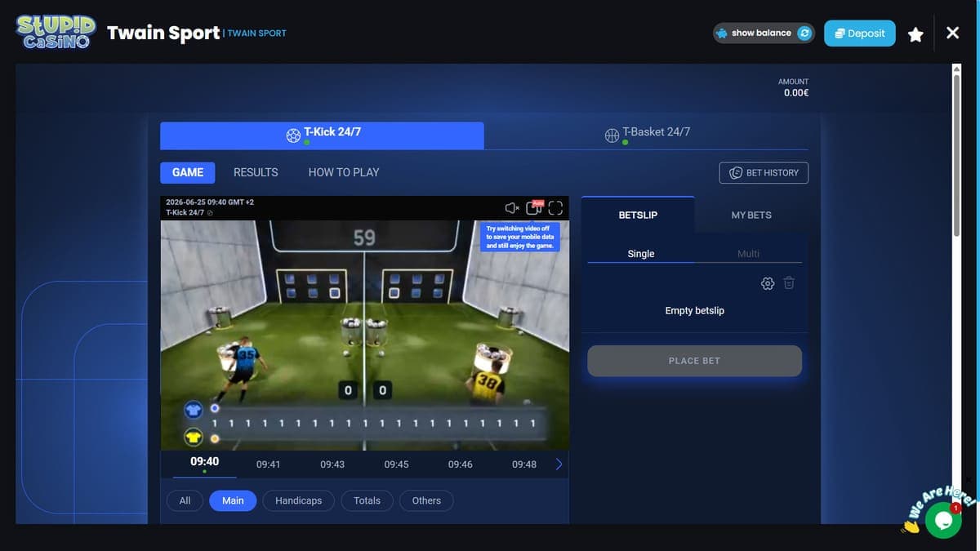Open the live chat bubble
The image size is (980, 551).
[943, 520]
